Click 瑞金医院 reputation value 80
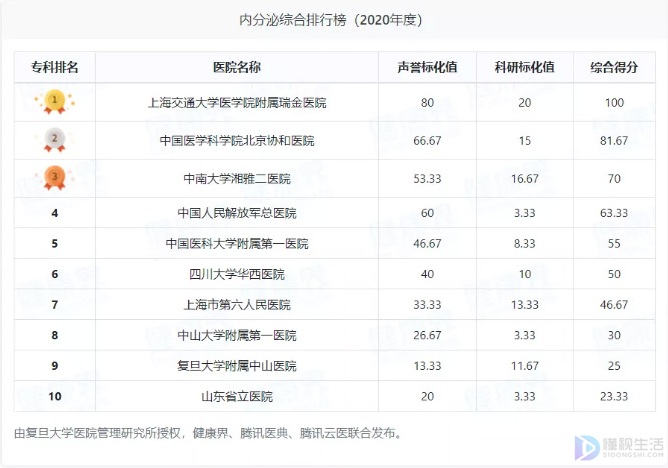 pos(427,103)
